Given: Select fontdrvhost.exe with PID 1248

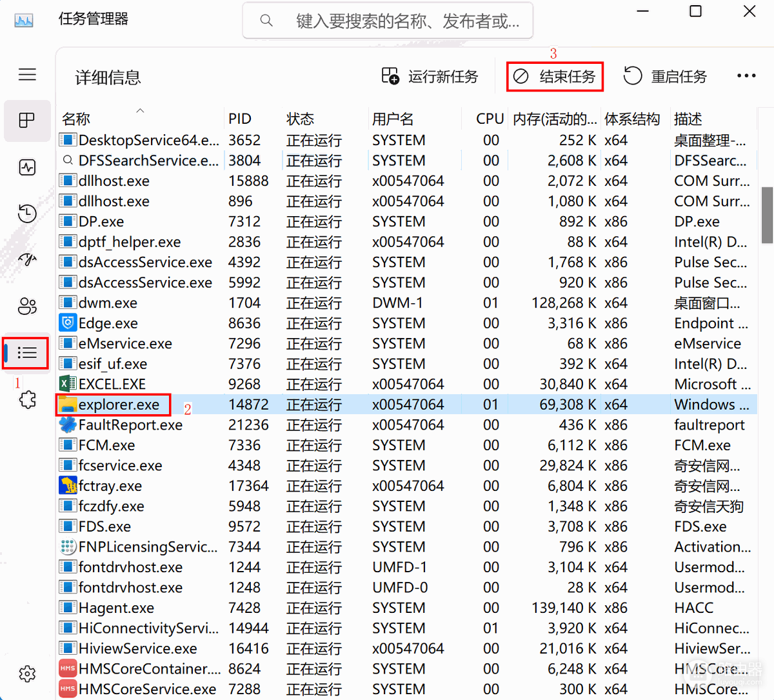Looking at the screenshot, I should point(406,587).
